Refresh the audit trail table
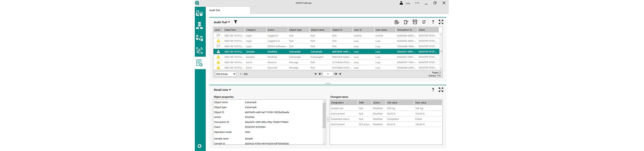Screen dimensions: 644x151 coord(424,22)
